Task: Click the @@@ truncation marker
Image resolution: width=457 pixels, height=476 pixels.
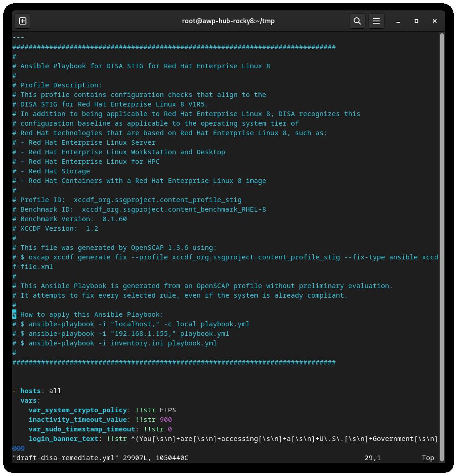Action: click(18, 448)
